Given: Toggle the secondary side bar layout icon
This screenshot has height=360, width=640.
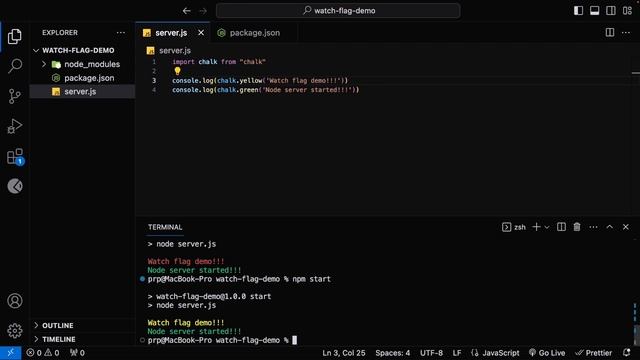Looking at the screenshot, I should pos(611,11).
